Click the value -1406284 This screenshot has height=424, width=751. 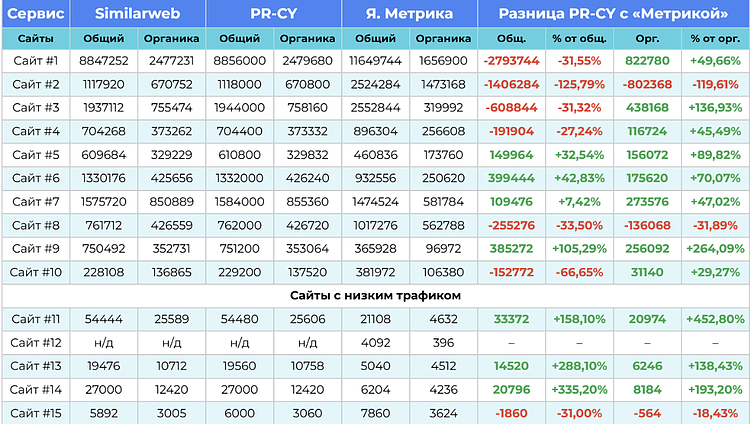512,84
